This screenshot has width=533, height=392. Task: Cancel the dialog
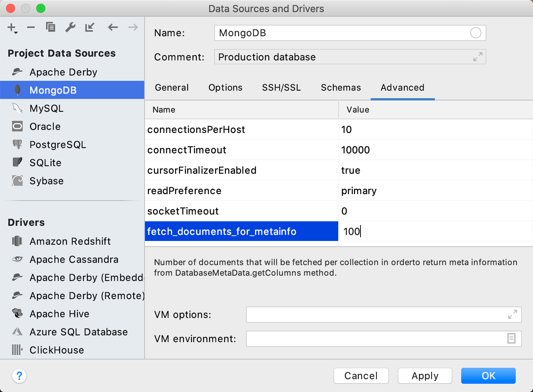(x=361, y=376)
